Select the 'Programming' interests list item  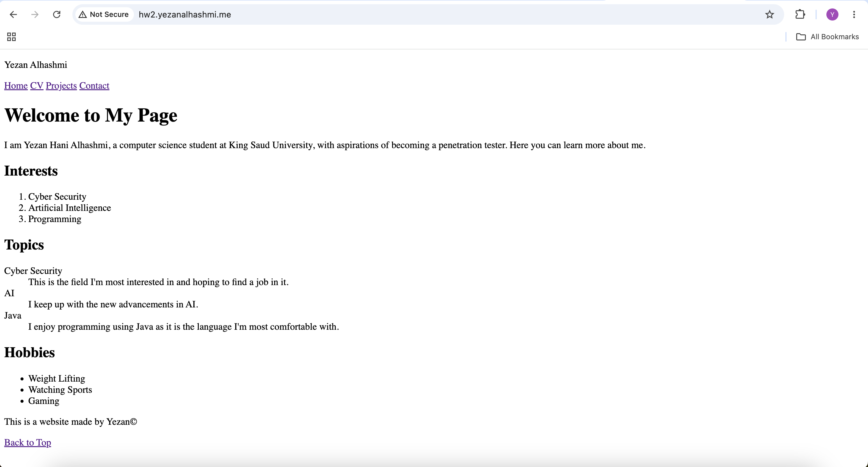tap(55, 219)
